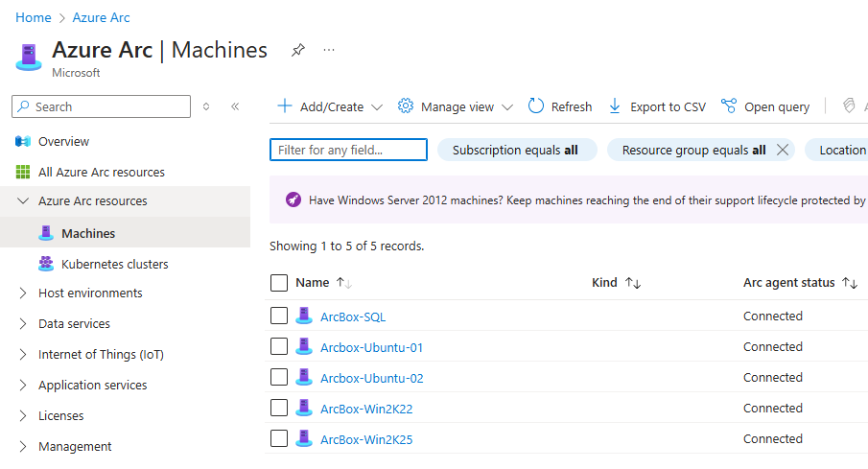The height and width of the screenshot is (469, 868).
Task: Open the Arcbox-Ubuntu-02 machine link
Action: pyautogui.click(x=371, y=378)
